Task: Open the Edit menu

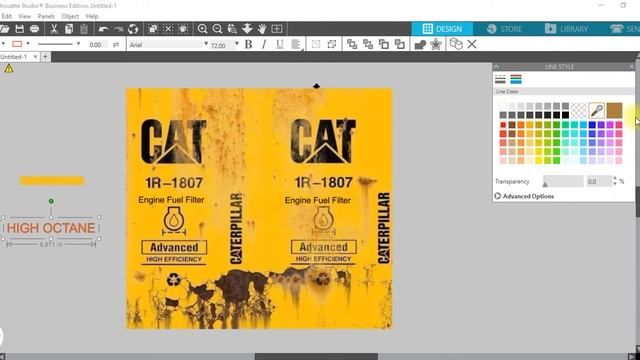Action: pos(7,16)
